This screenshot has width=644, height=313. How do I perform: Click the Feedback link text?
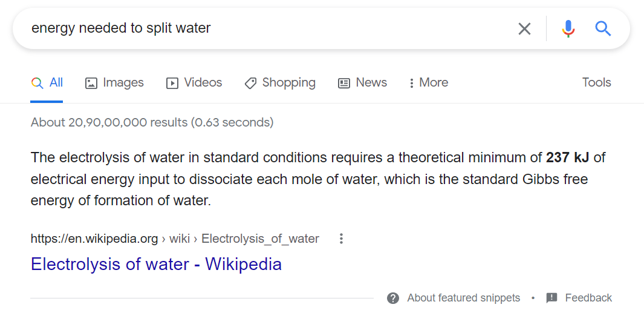588,298
